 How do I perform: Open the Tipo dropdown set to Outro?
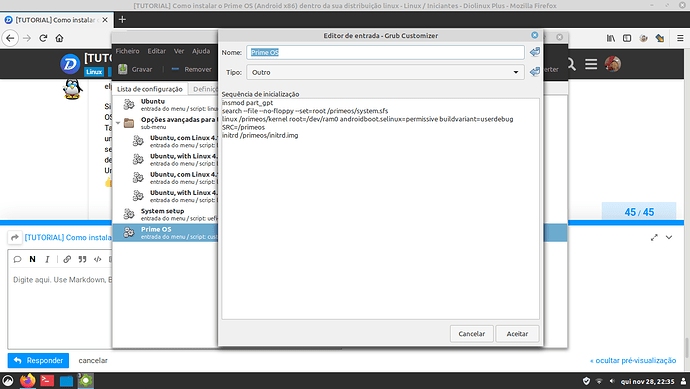(385, 72)
